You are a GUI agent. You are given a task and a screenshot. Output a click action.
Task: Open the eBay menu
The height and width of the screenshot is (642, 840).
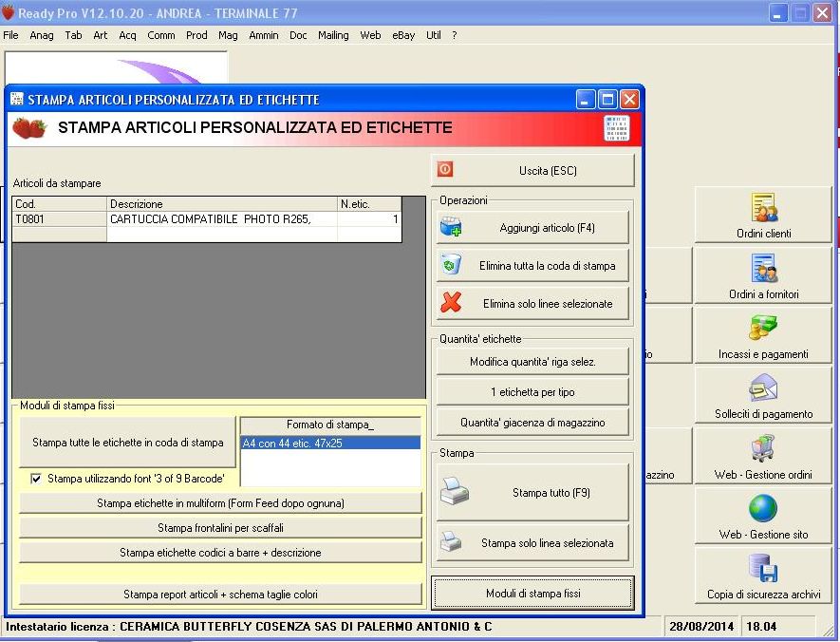[403, 35]
